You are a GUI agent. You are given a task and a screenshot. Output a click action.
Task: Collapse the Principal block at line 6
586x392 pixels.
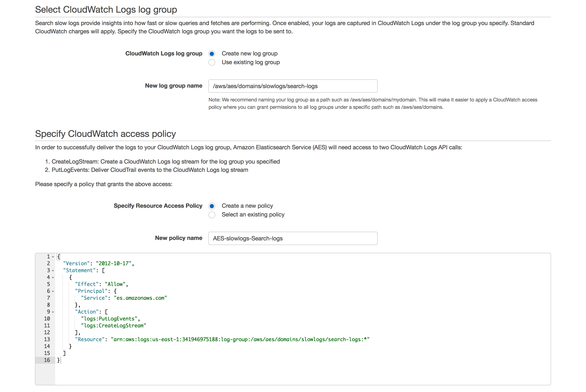pyautogui.click(x=53, y=291)
